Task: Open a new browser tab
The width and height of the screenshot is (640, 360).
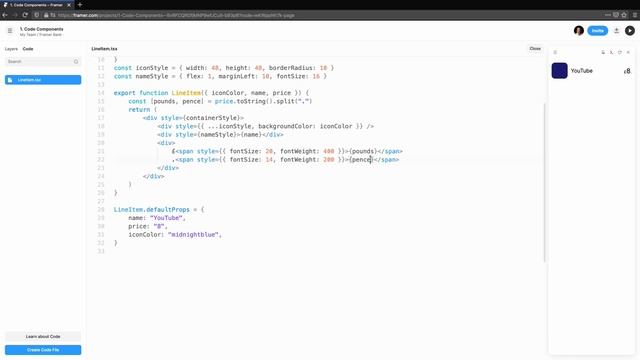Action: tap(80, 5)
